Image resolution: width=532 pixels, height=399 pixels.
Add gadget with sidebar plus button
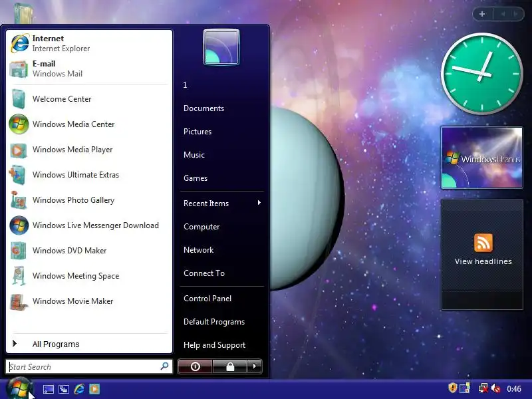482,14
